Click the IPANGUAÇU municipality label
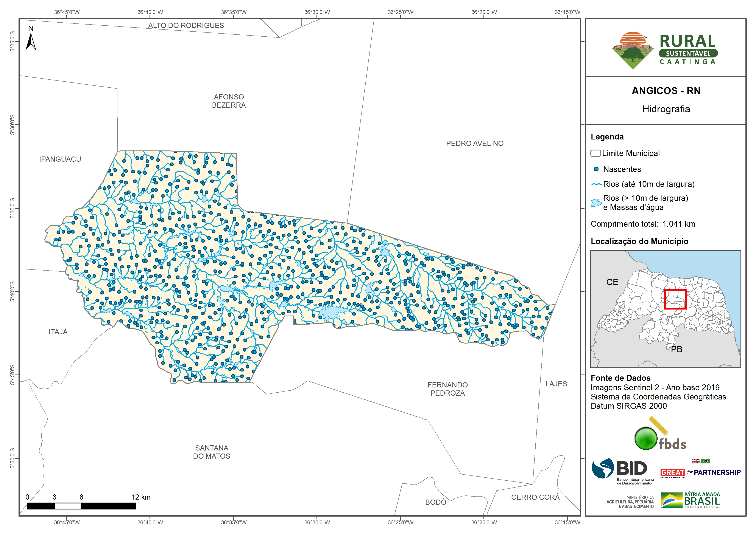756x534 pixels. coord(60,159)
